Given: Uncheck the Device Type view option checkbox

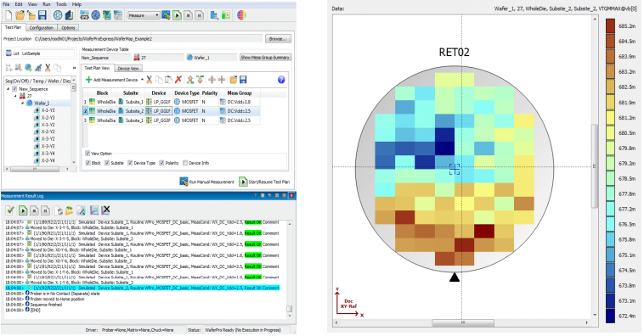Looking at the screenshot, I should click(x=130, y=163).
